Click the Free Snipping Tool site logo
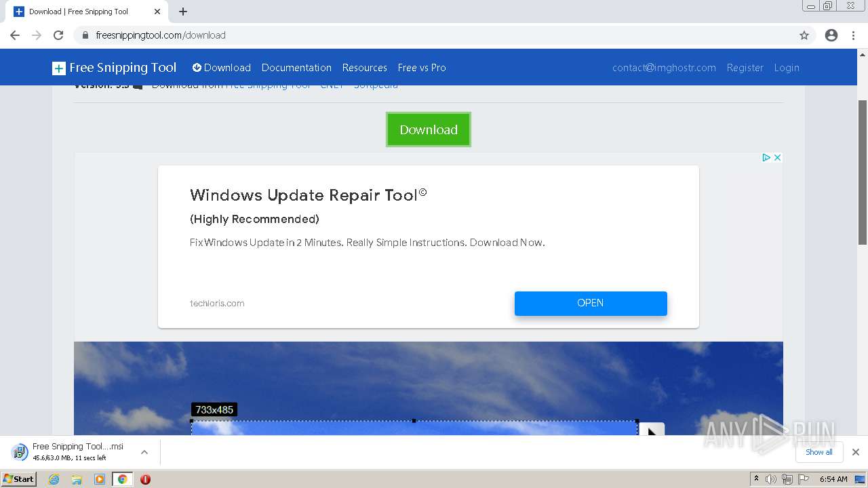This screenshot has width=868, height=488. [114, 68]
